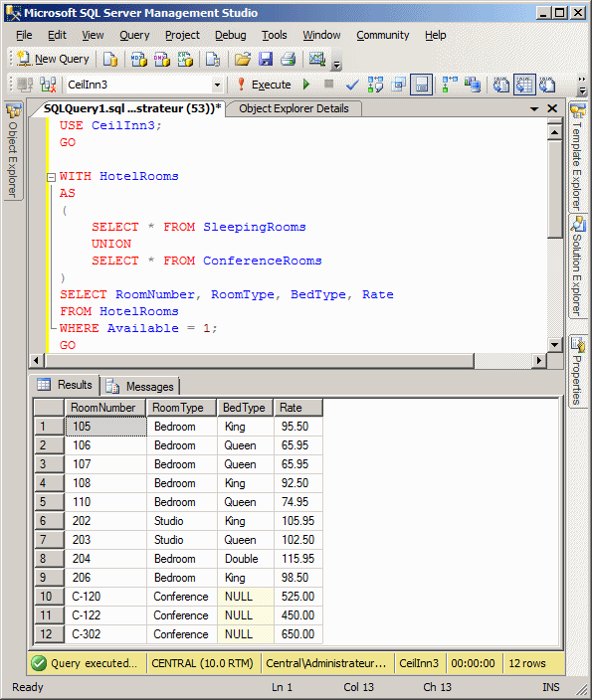Click the BedType column header

pos(246,408)
